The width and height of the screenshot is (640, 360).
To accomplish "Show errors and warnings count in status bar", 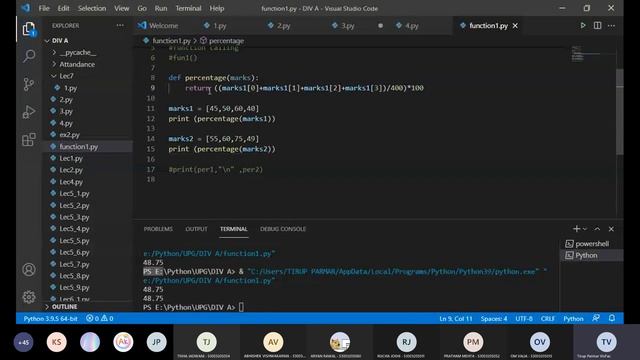I will click(x=100, y=318).
